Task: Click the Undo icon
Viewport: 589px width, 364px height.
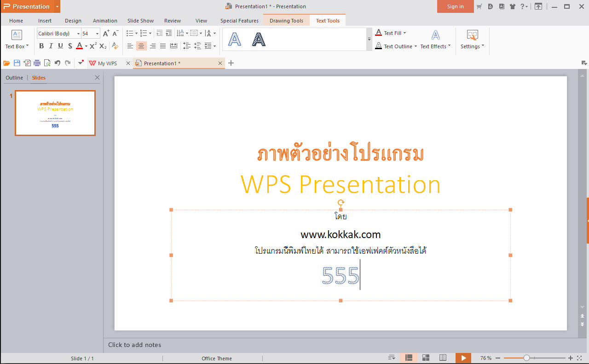Action: point(58,63)
